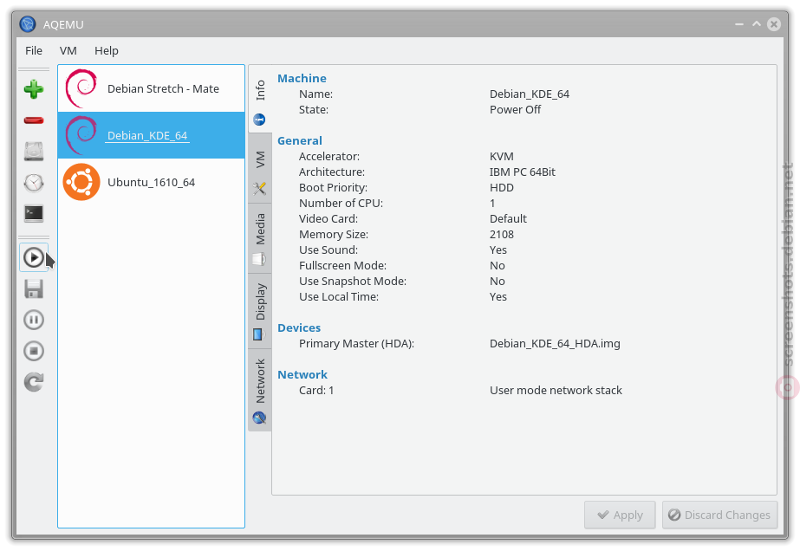Click Discard Changes button
800x551 pixels.
(720, 515)
